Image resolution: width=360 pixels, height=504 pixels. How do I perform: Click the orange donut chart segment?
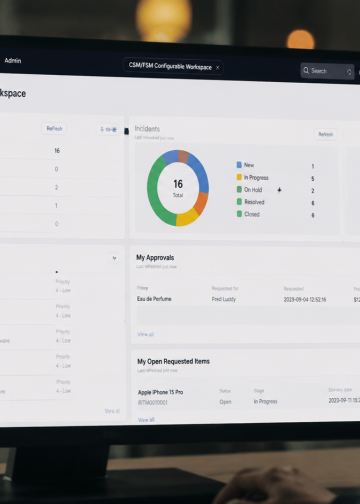click(x=201, y=202)
